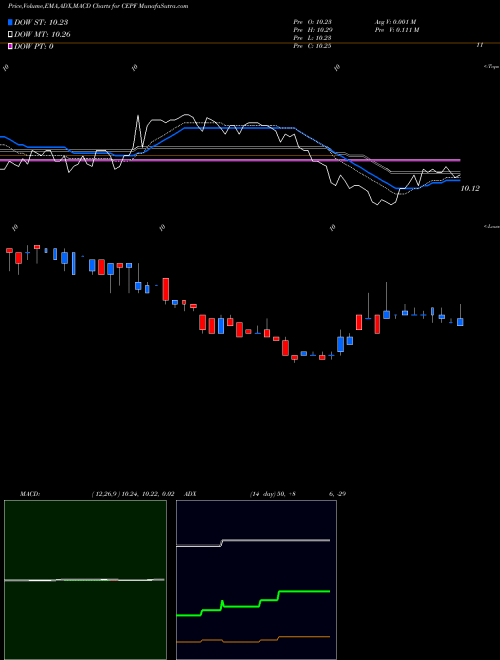
Task: Click the blue DOW ST legend swatch
Action: (x=11, y=22)
